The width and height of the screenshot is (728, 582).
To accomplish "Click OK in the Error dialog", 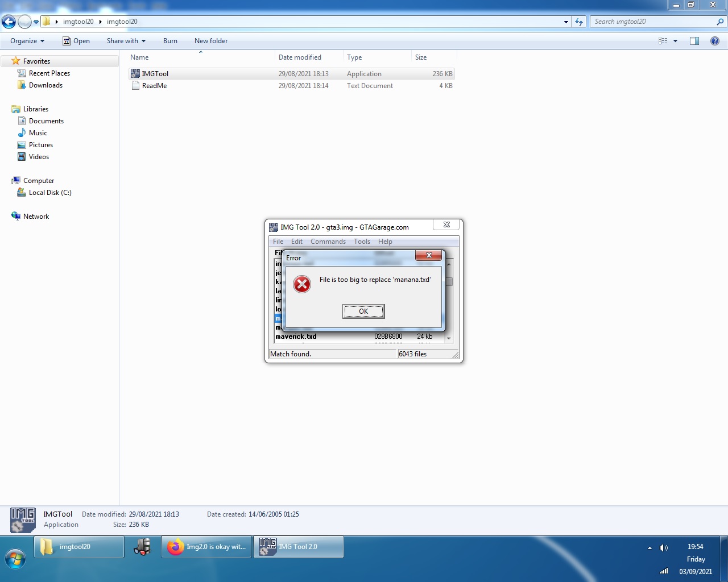I will (363, 311).
